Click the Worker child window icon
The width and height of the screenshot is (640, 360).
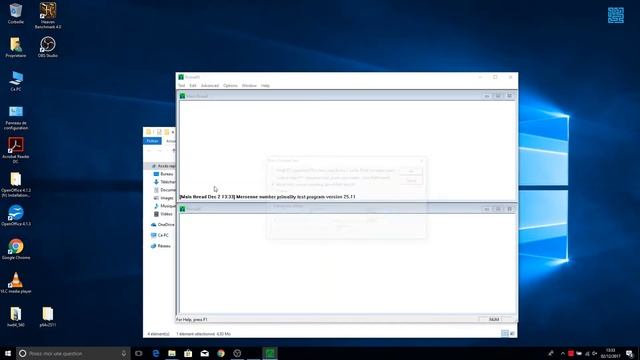click(x=182, y=209)
